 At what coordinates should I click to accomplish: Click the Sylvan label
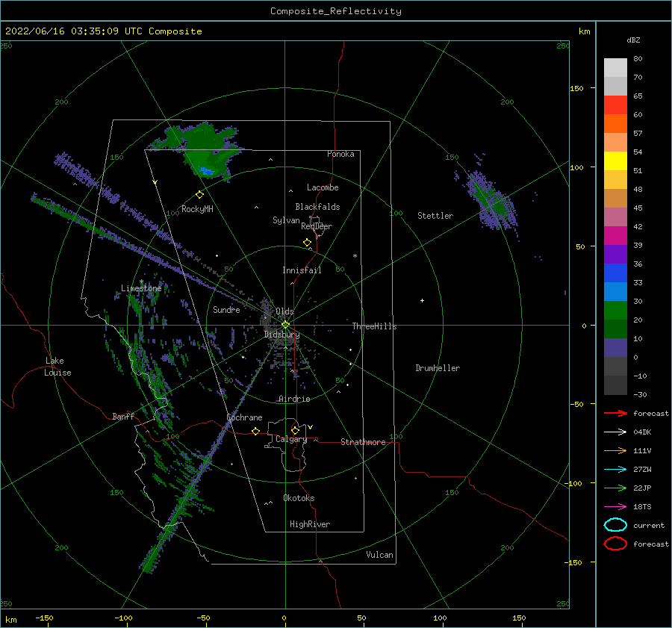pos(286,220)
